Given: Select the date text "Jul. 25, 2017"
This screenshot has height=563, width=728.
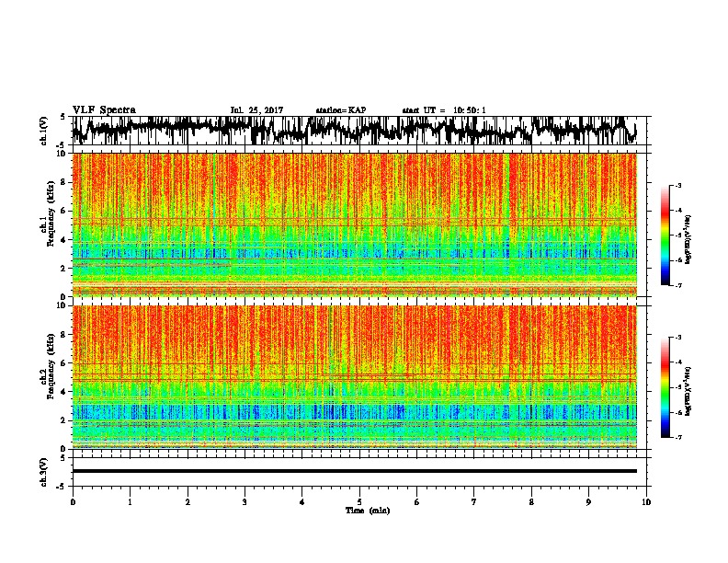Looking at the screenshot, I should pyautogui.click(x=256, y=110).
